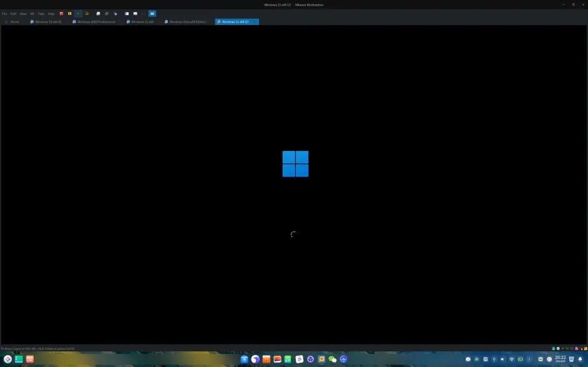
Task: Open the Deepin launcher in dock
Action: (x=7, y=359)
